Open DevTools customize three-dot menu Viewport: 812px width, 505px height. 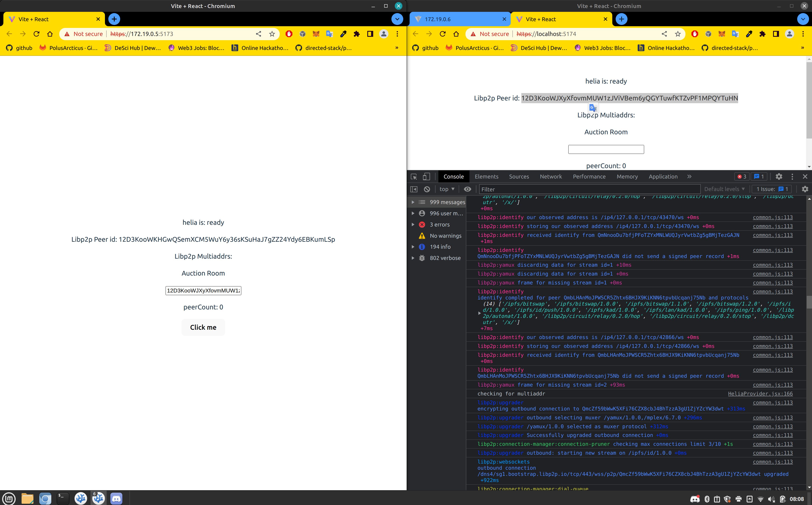(792, 177)
